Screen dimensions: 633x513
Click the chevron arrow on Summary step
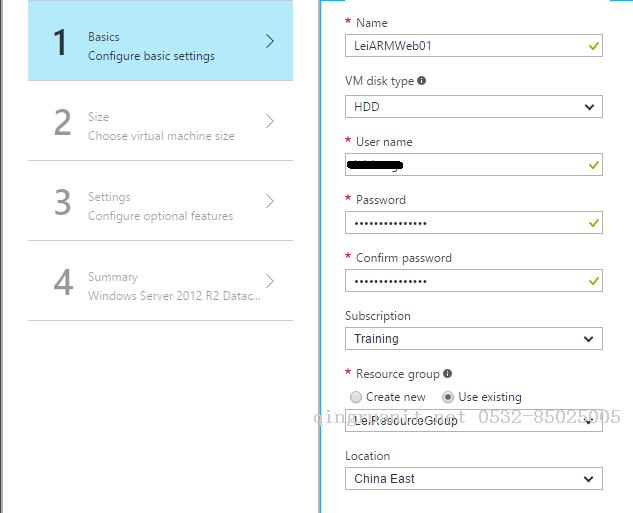click(270, 281)
